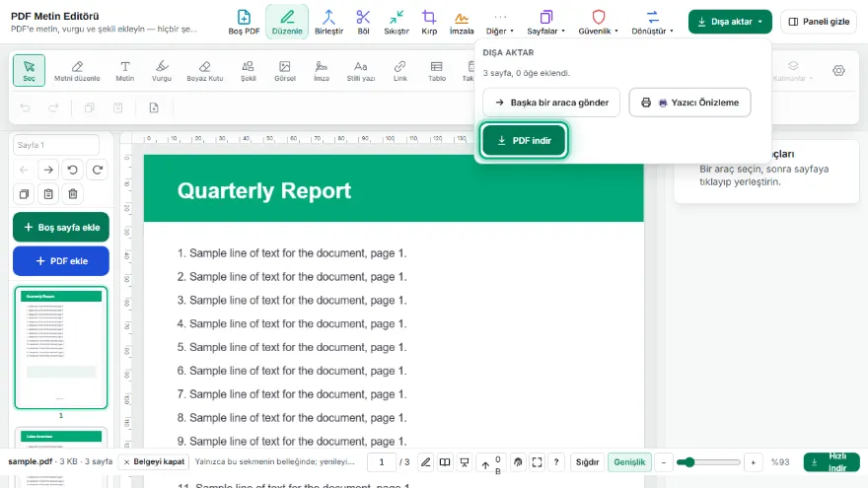Open book reading view icon in bottom bar
Image resolution: width=868 pixels, height=488 pixels.
click(x=445, y=462)
